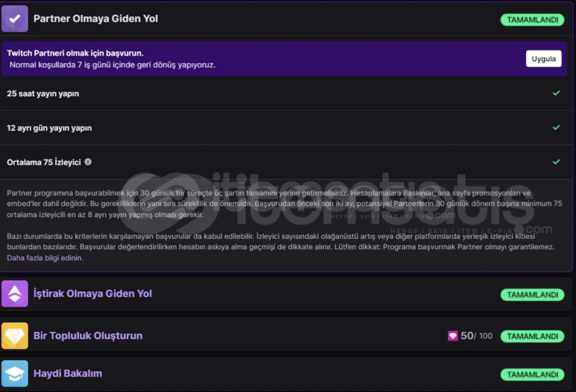Image resolution: width=576 pixels, height=392 pixels.
Task: Click TAMAMLANDI badge on İştirak row
Action: pos(532,295)
